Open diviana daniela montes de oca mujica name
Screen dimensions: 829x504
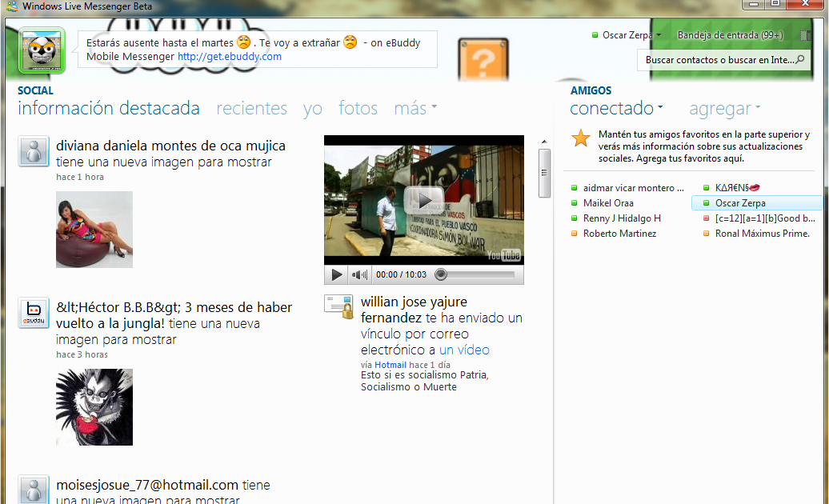coord(170,146)
